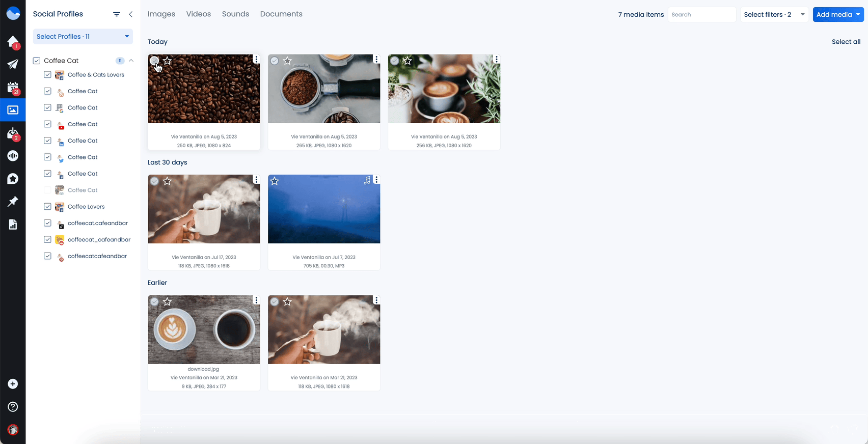This screenshot has width=868, height=444.
Task: Click the download.jpg file name
Action: pos(203,369)
